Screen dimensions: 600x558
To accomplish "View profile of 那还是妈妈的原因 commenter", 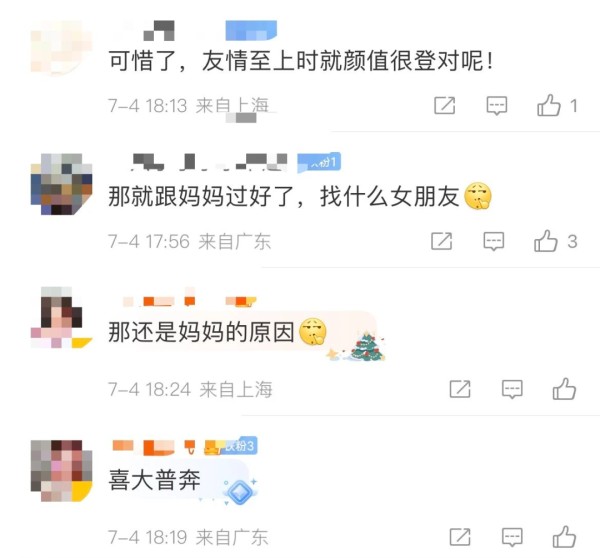I will (61, 317).
